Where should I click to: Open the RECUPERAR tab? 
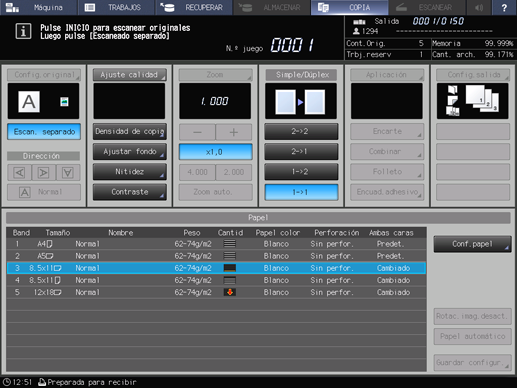(194, 7)
